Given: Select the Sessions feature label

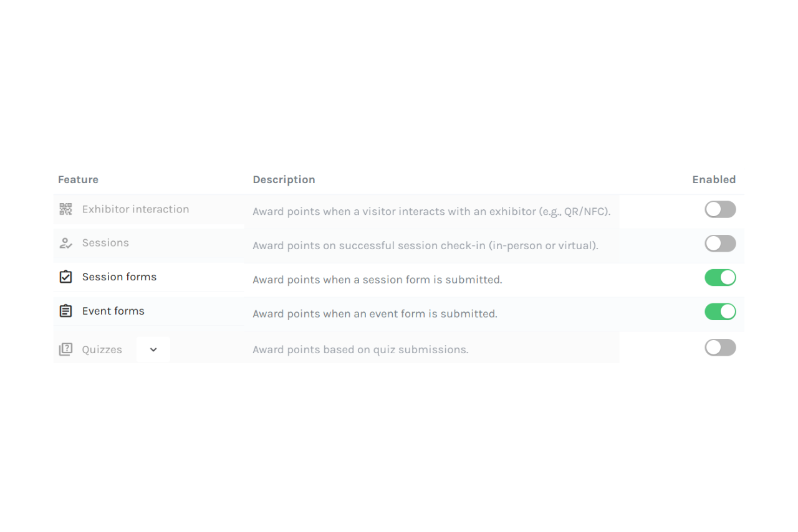Looking at the screenshot, I should (105, 243).
